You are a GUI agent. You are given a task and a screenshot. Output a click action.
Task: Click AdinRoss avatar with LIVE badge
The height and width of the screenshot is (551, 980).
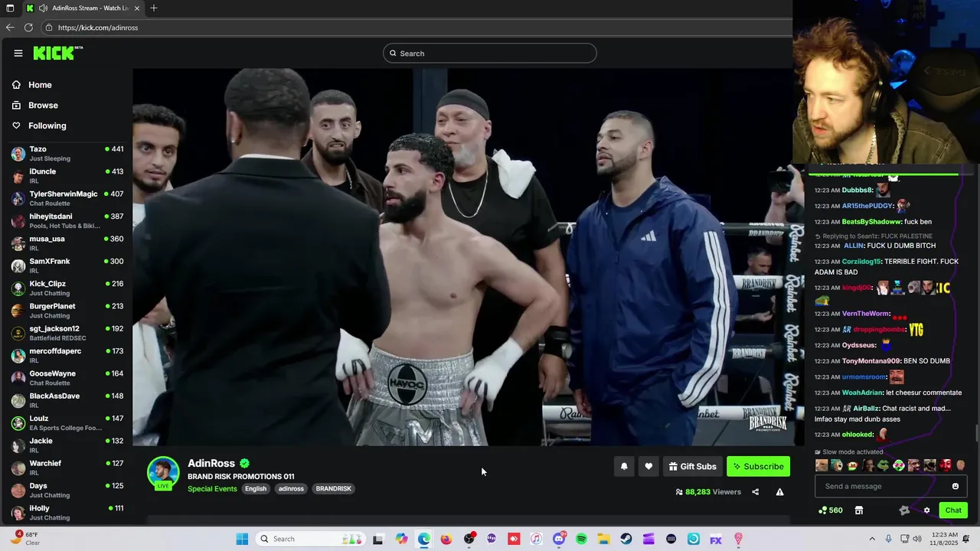(x=163, y=473)
